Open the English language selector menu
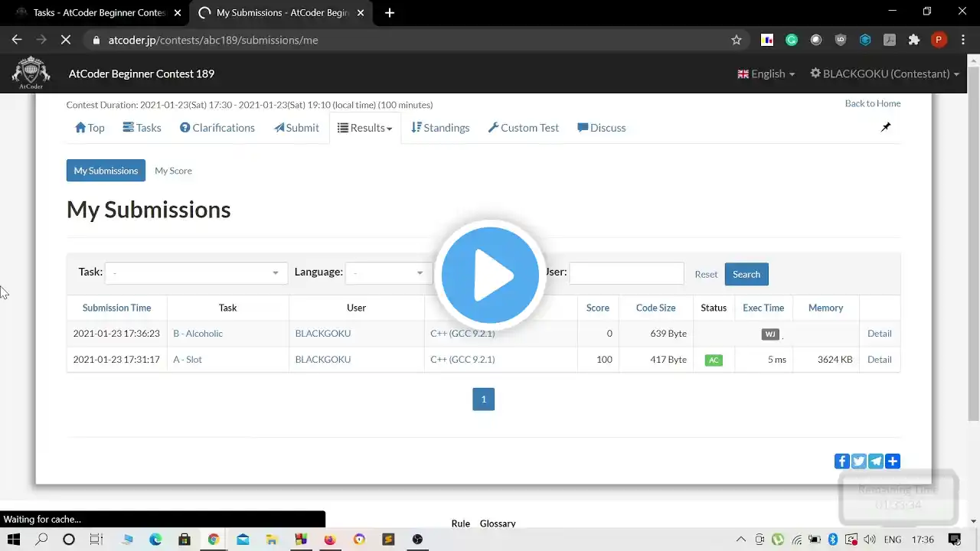Screen dimensions: 980x551 (x=766, y=73)
